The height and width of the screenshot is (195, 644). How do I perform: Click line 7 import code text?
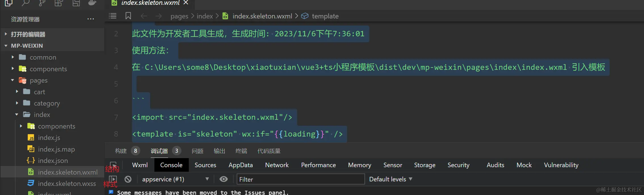[212, 117]
